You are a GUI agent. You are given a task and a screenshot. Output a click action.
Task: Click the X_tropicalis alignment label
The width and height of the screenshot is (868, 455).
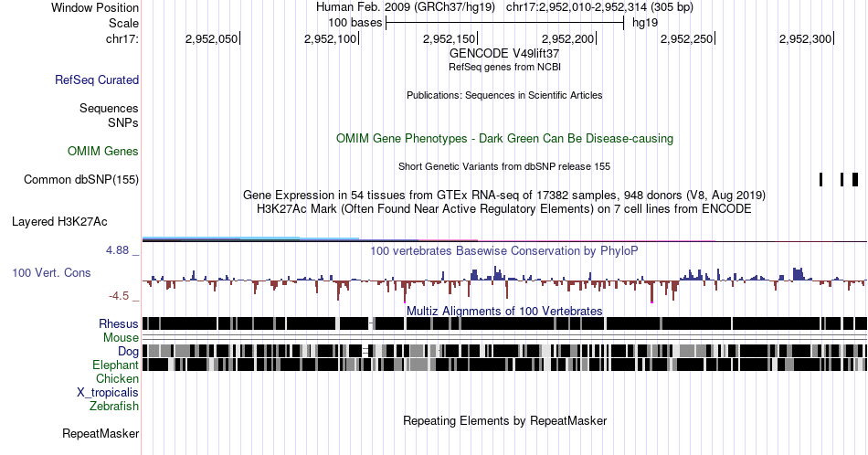click(108, 393)
